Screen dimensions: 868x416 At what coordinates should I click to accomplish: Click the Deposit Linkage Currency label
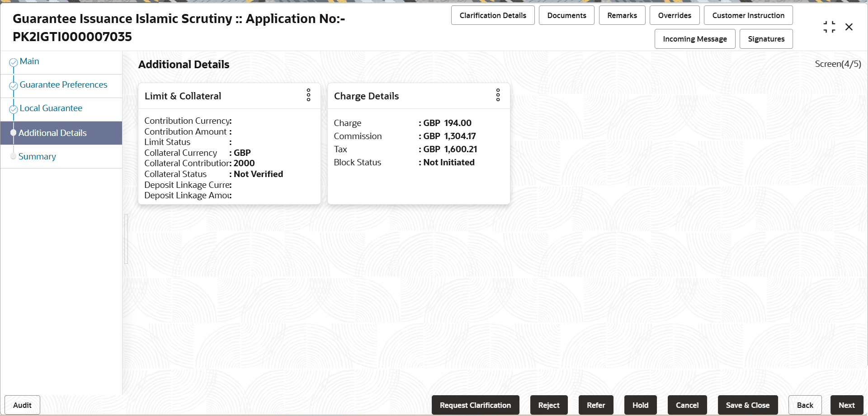187,185
